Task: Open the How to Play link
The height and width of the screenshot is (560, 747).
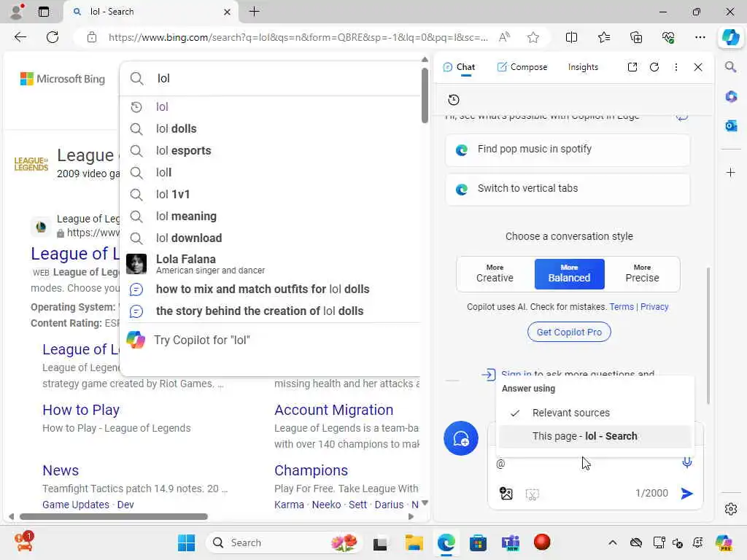Action: pyautogui.click(x=80, y=410)
